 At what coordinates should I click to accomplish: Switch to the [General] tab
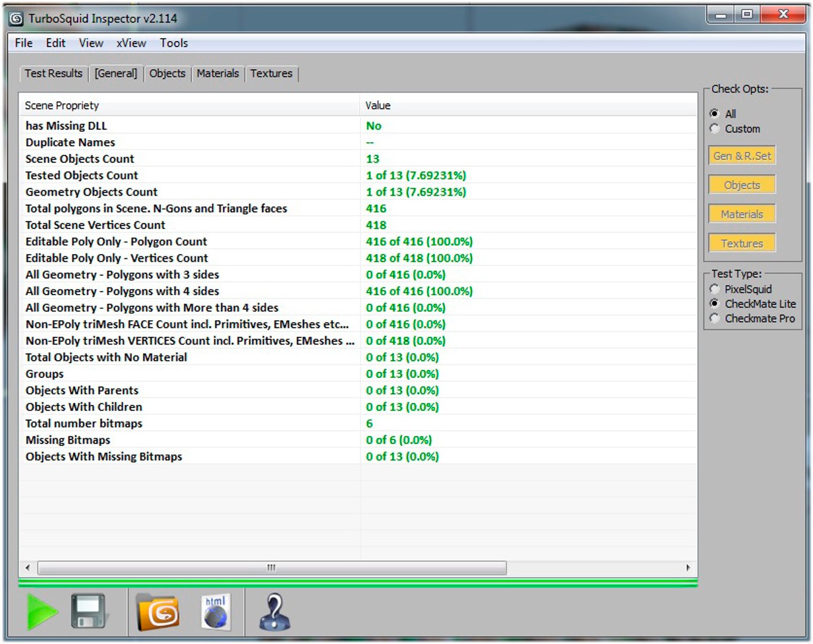tap(116, 73)
